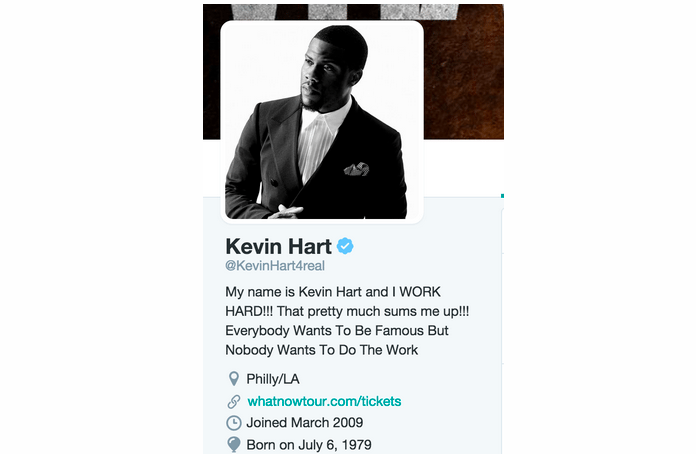Click the Philly/LA location text

[x=273, y=379]
